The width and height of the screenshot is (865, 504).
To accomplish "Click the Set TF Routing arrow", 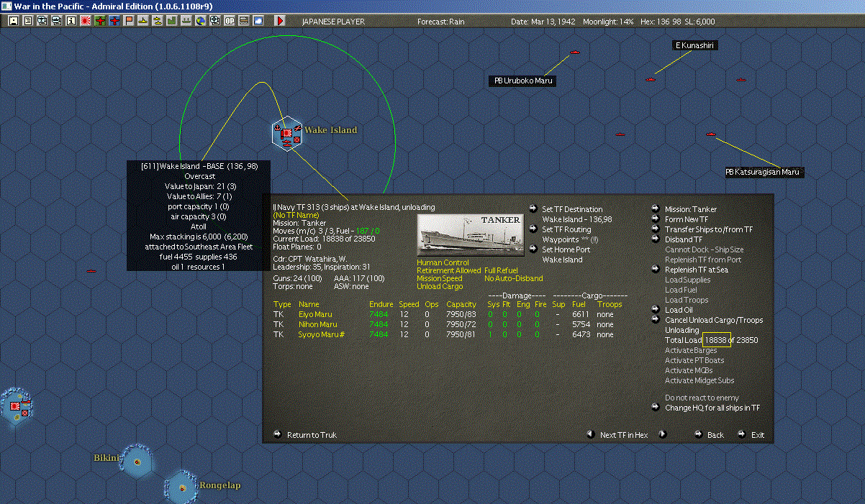I will [x=533, y=229].
